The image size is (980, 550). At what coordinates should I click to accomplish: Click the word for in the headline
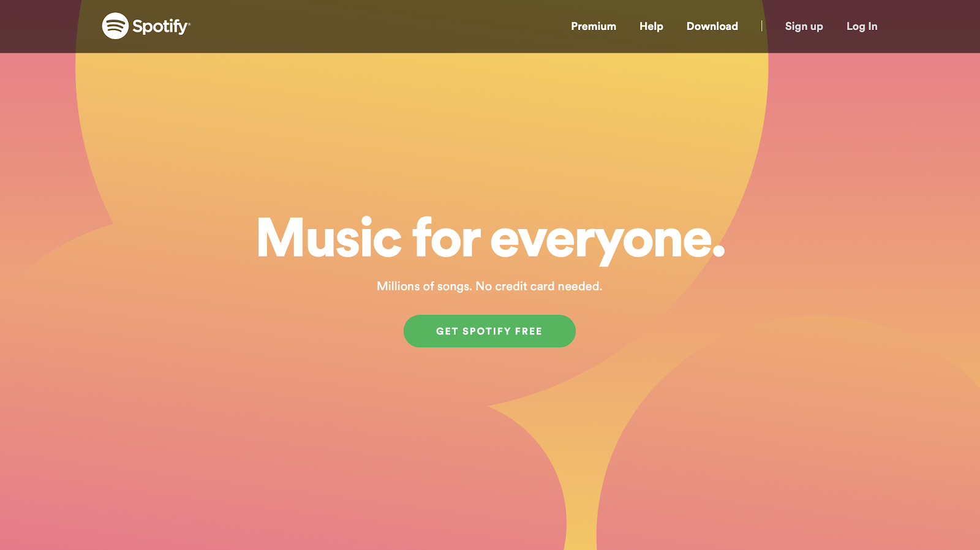tap(447, 237)
